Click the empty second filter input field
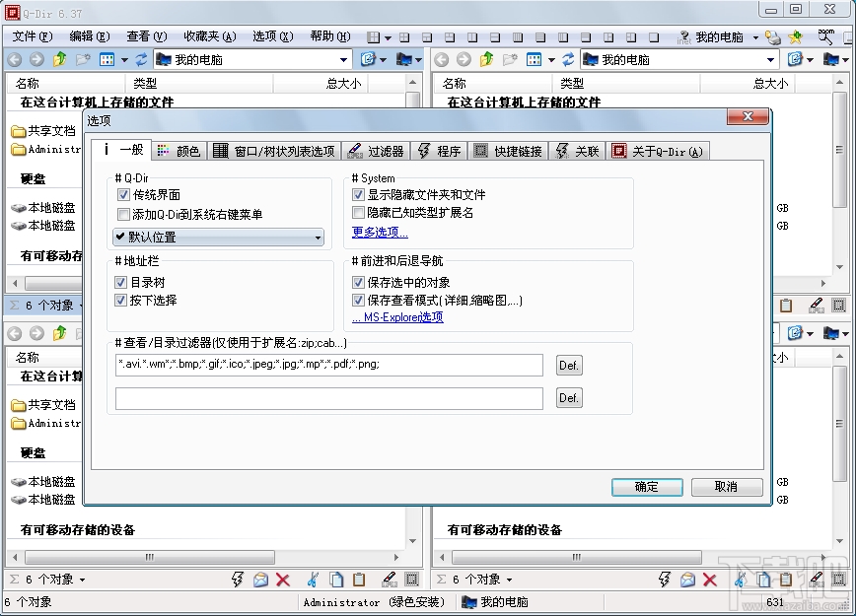856x616 pixels. (329, 398)
